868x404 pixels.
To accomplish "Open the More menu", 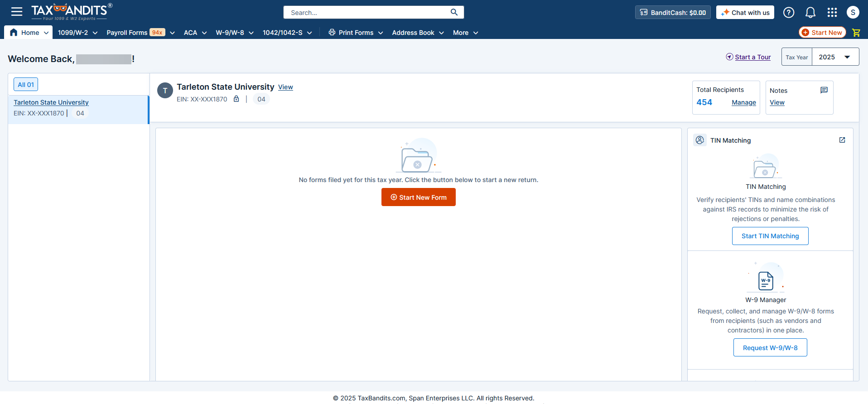I will tap(465, 33).
